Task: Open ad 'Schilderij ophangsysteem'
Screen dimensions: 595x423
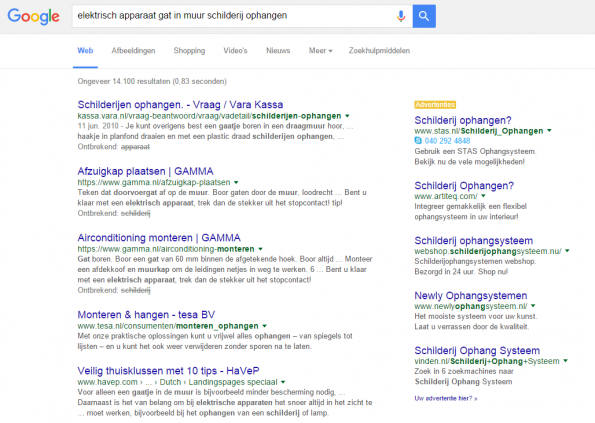Action: pyautogui.click(x=474, y=241)
